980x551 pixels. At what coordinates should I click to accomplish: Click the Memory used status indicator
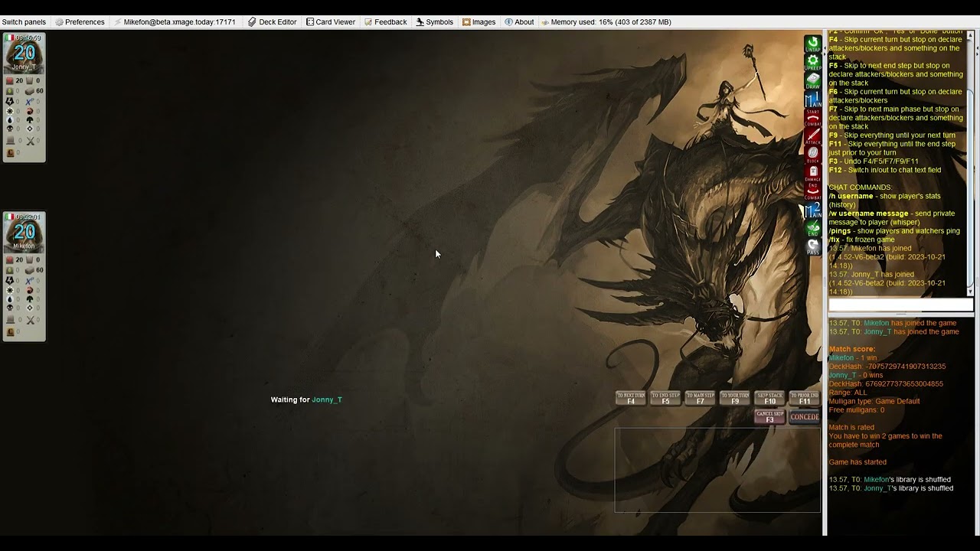[x=606, y=22]
